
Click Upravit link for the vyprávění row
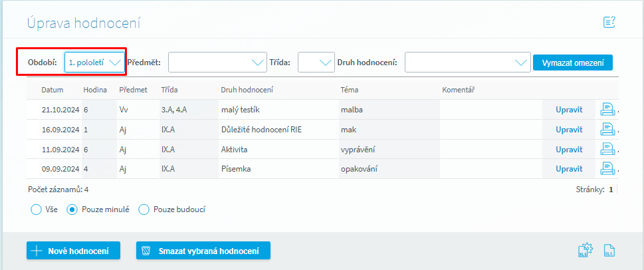569,149
